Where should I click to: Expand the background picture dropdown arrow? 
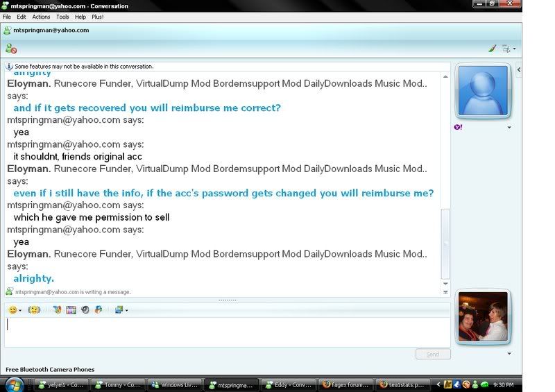click(127, 311)
